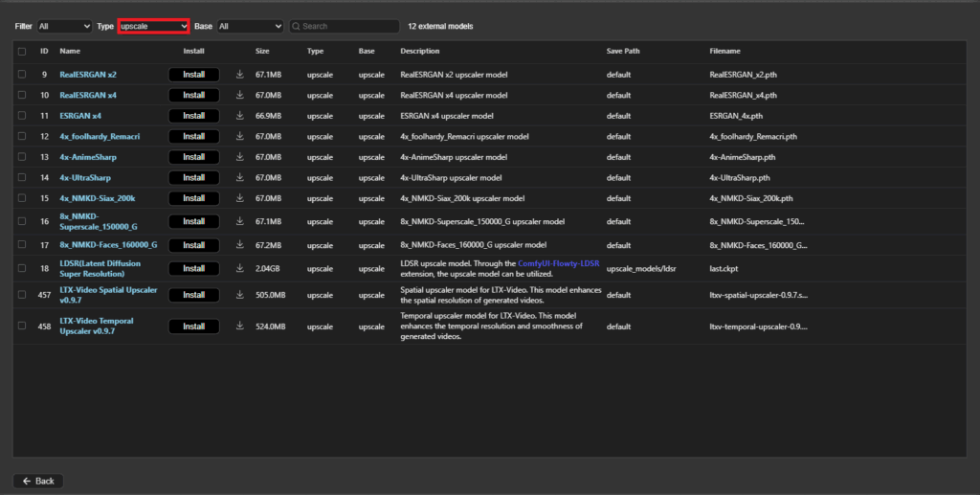Click download icon for 4x_foolhardy_Remacri

pos(239,136)
